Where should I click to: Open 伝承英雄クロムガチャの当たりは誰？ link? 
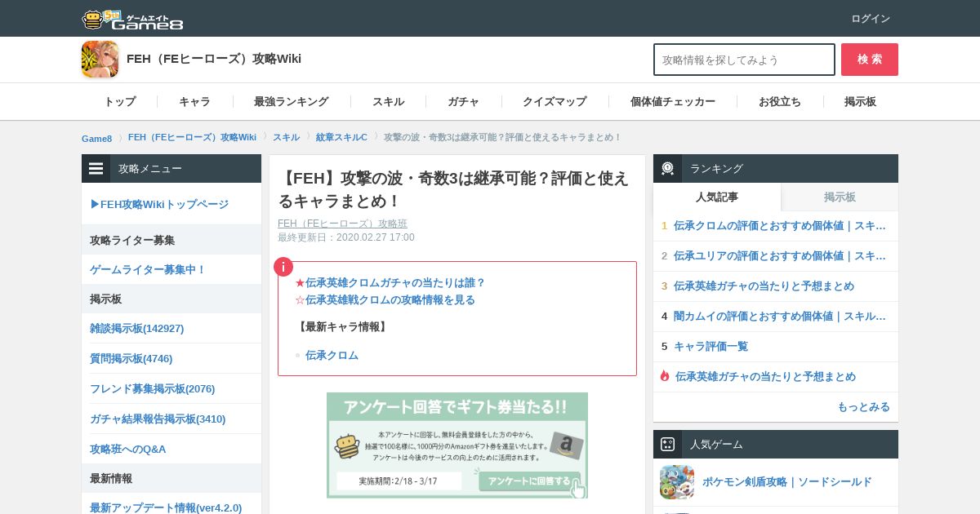coord(395,283)
